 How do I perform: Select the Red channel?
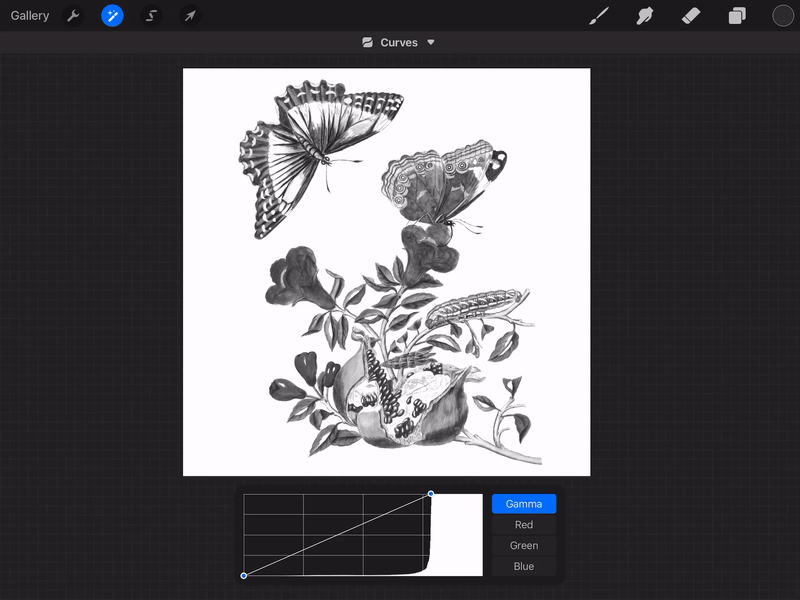[x=523, y=525]
